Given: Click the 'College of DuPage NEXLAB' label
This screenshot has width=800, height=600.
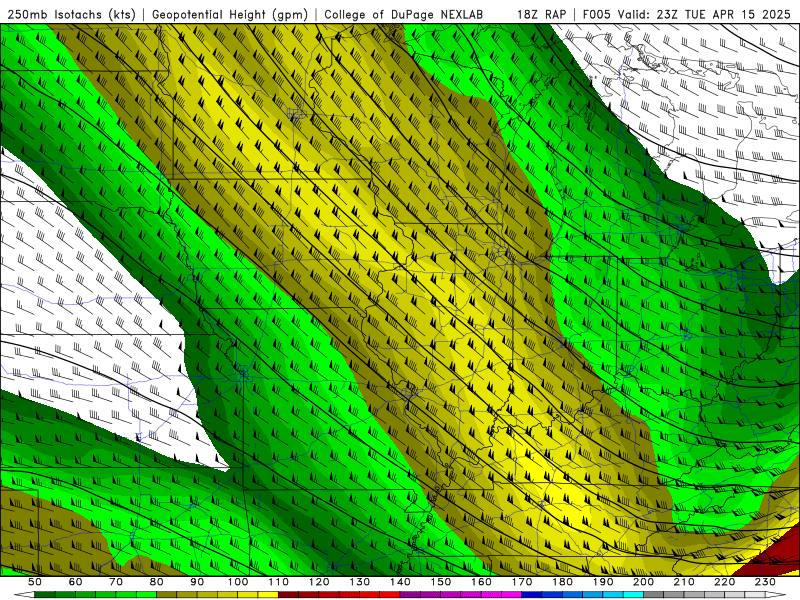Looking at the screenshot, I should (x=404, y=15).
